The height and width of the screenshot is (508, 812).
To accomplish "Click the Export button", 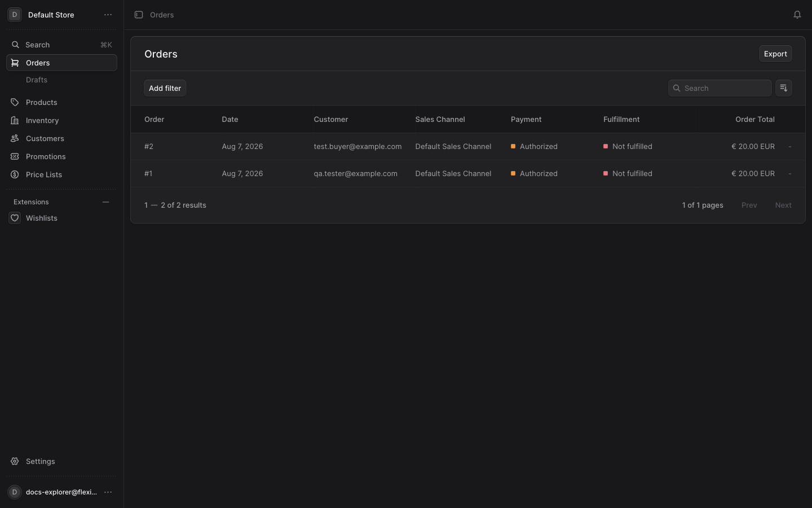I will point(775,54).
